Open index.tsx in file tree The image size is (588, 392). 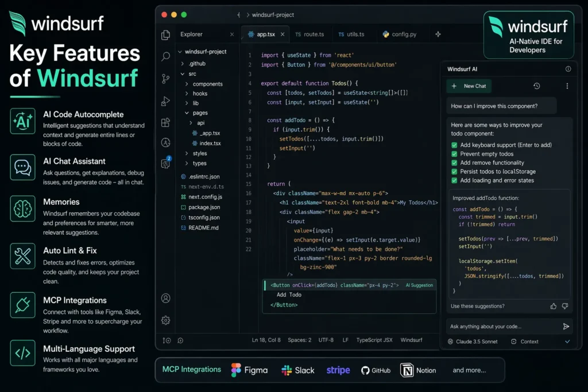[x=206, y=143]
